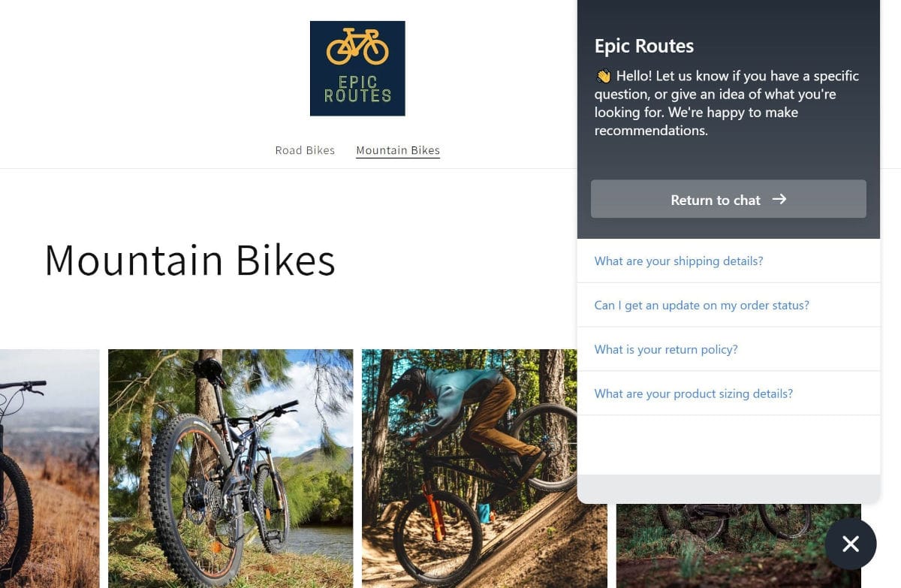Click the Epic Routes store logo
The image size is (901, 588).
(x=357, y=68)
